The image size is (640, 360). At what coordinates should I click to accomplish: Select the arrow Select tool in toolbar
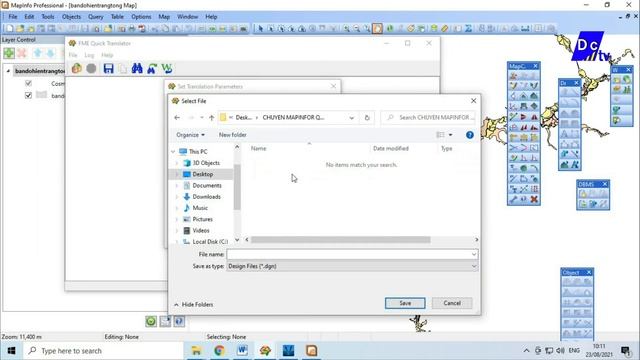tap(260, 29)
